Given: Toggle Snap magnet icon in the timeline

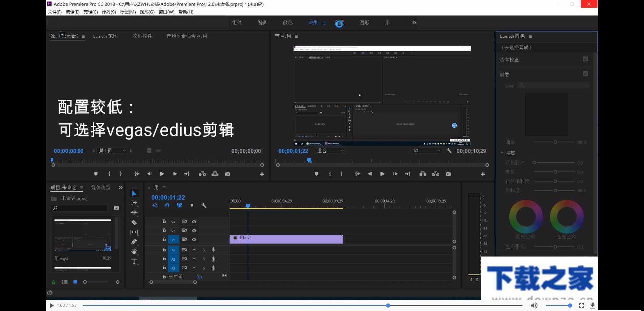Looking at the screenshot, I should click(167, 205).
